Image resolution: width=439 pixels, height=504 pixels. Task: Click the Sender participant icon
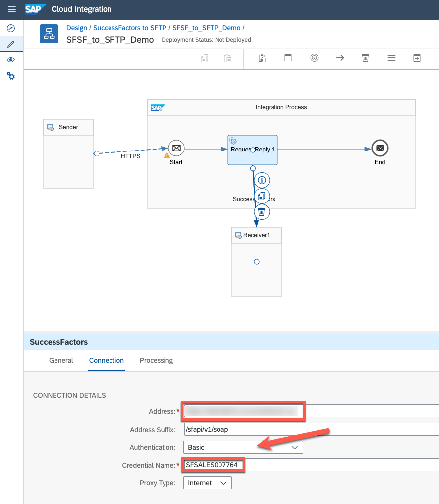[x=51, y=127]
